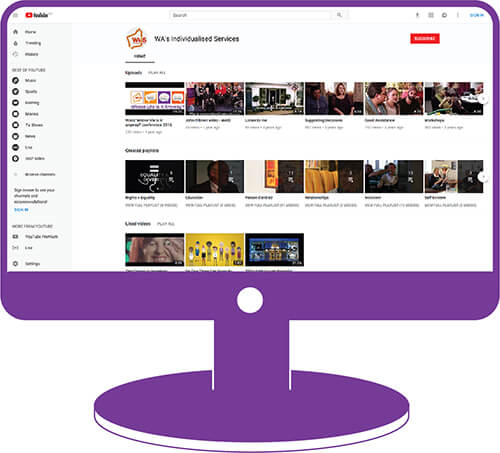
Task: Open the Education playlist thumbnail
Action: [x=215, y=177]
